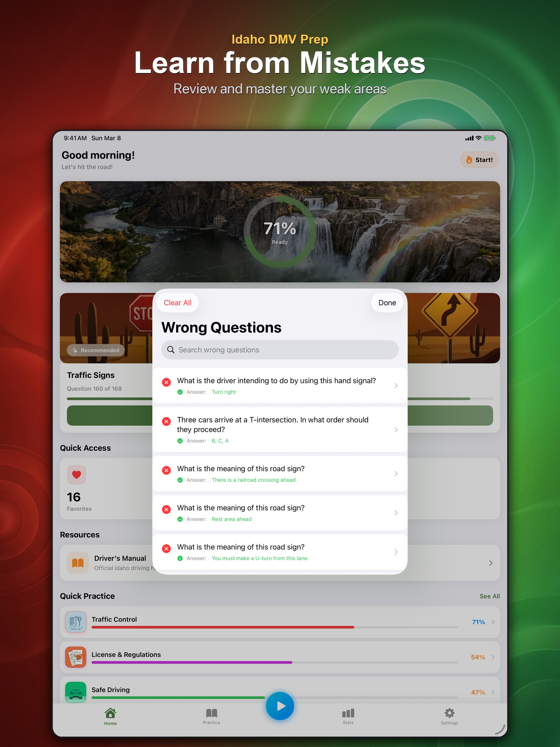Click green check beside Turn right answer
Screen dimensions: 560x747
coord(180,392)
